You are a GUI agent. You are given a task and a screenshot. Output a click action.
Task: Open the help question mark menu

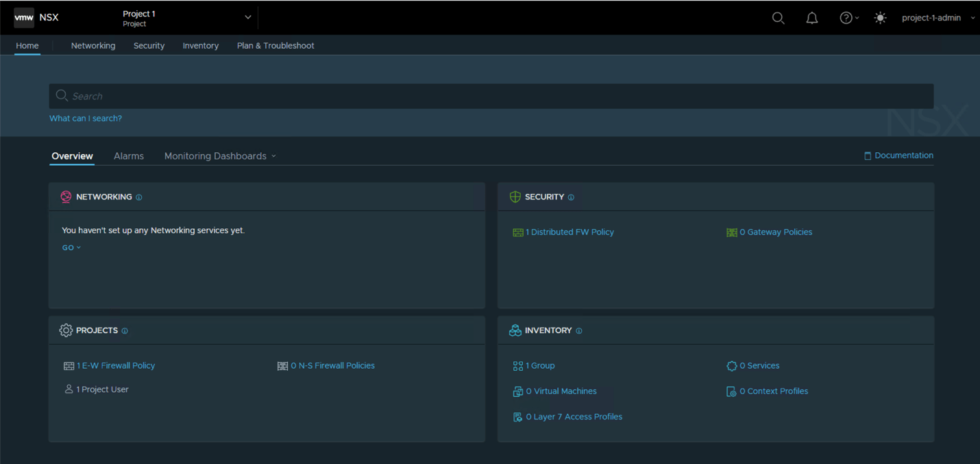[x=845, y=18]
